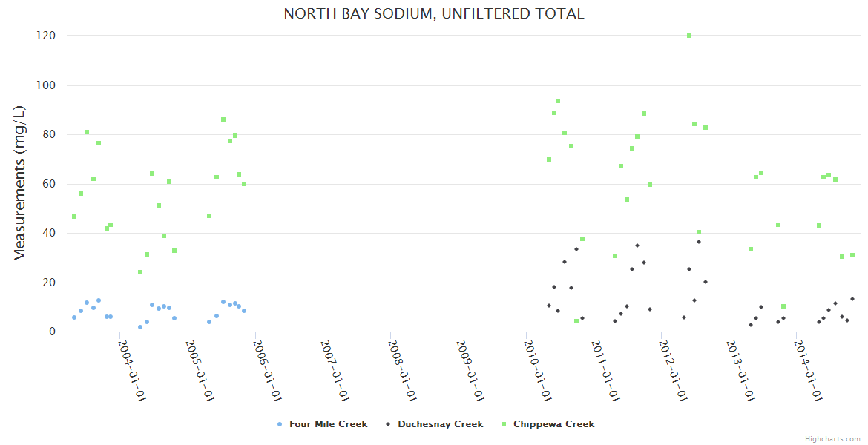Image resolution: width=868 pixels, height=445 pixels.
Task: Toggle Chippewa Creek series legend text
Action: click(x=553, y=424)
